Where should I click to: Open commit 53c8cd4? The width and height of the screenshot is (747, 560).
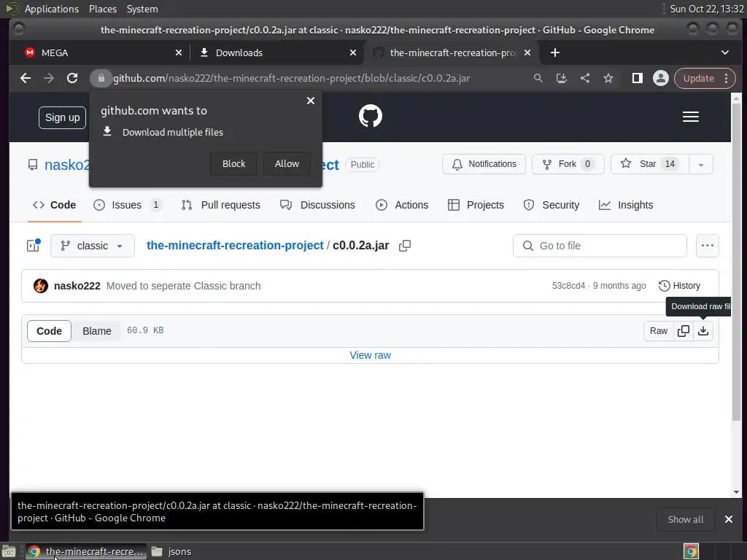tap(568, 286)
